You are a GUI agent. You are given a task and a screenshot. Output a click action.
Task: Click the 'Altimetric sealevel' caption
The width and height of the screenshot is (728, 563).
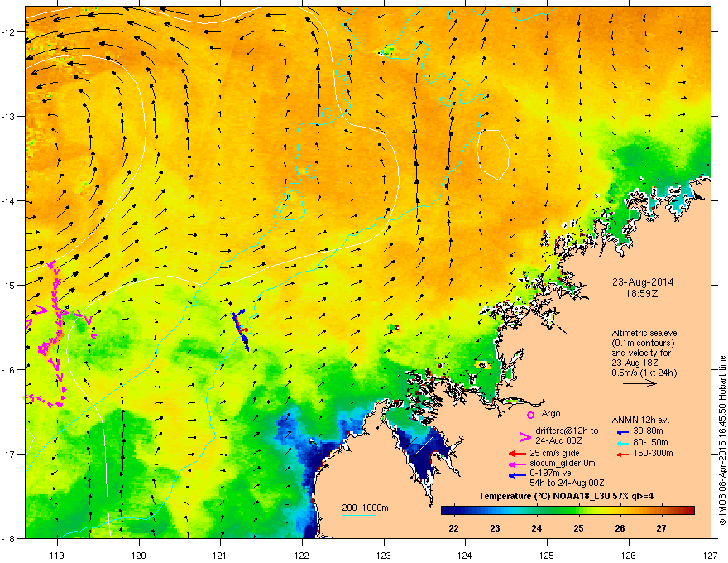(645, 333)
